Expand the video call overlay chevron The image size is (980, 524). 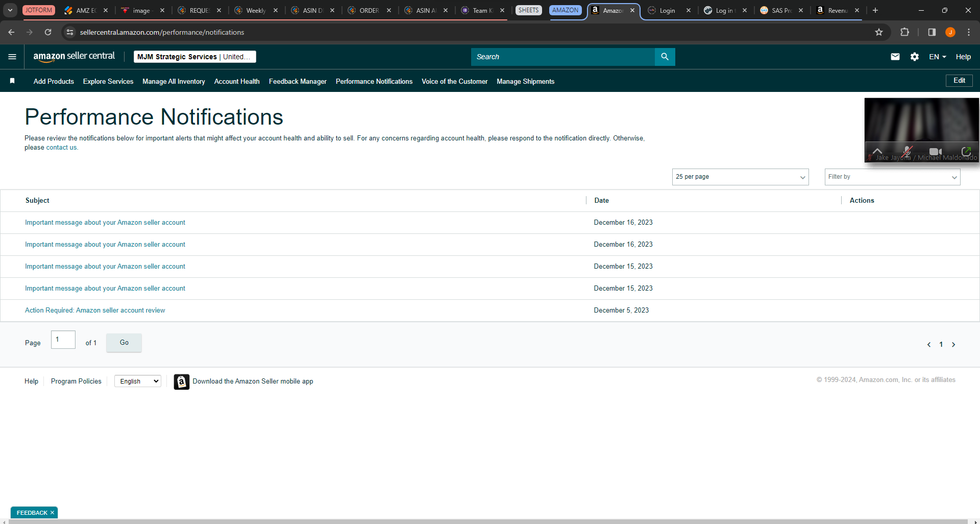[x=877, y=152]
